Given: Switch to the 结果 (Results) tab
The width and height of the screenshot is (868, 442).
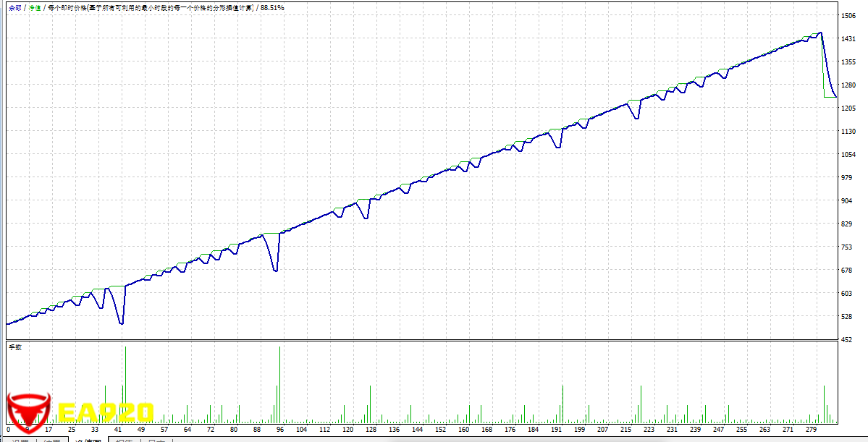Looking at the screenshot, I should point(51,441).
